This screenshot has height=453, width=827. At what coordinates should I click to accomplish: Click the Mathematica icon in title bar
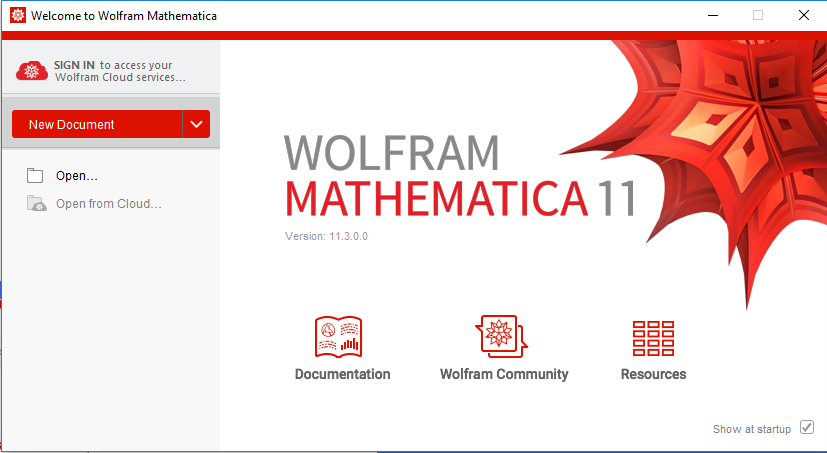17,16
